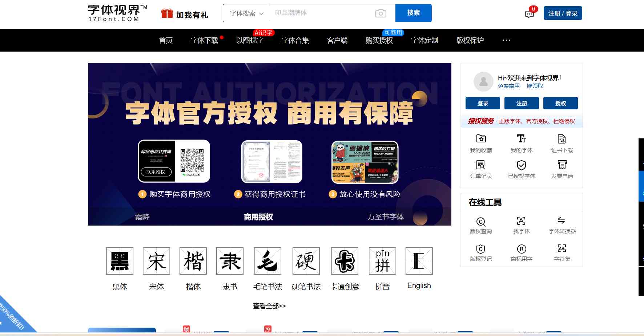Go to 以图找字 AI recognition page
This screenshot has width=644, height=336.
pos(249,40)
